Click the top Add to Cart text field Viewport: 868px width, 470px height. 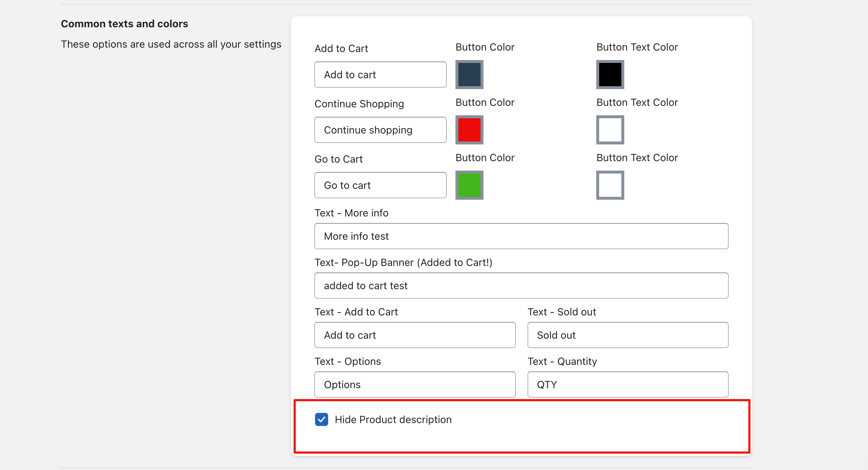coord(380,75)
